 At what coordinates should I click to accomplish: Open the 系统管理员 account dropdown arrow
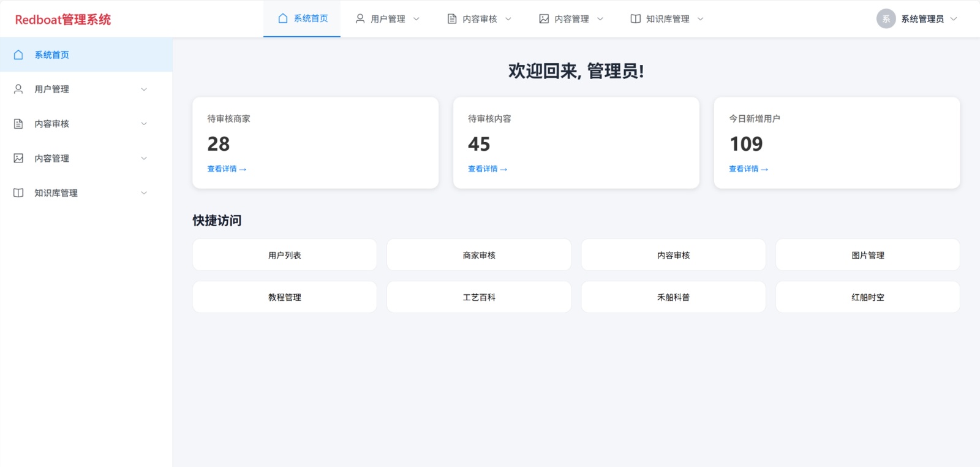click(x=954, y=19)
